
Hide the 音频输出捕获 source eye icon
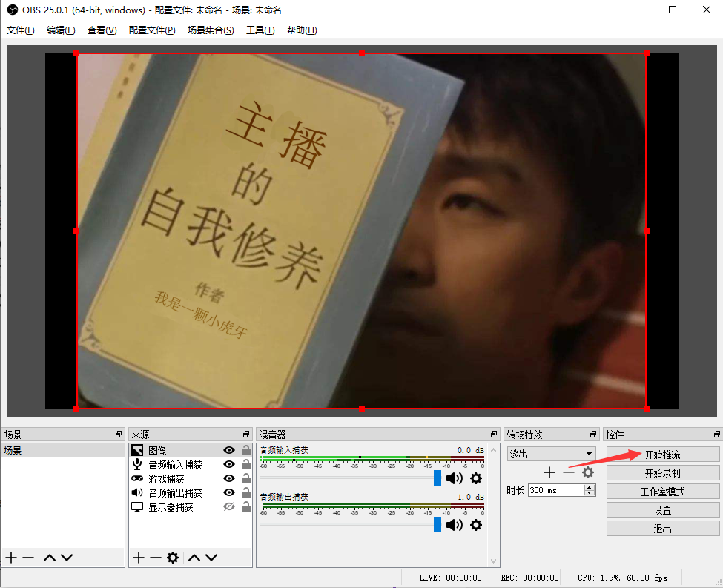(x=229, y=492)
